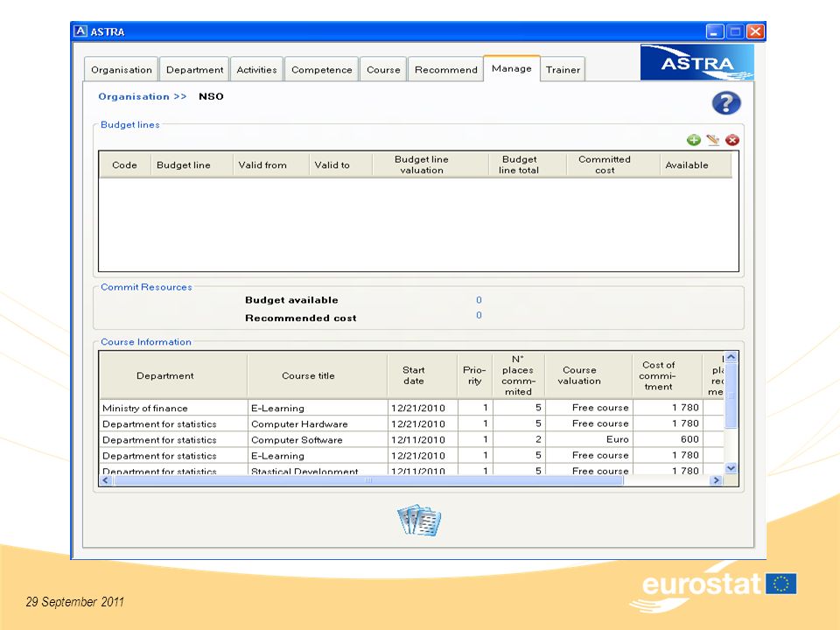Open the Trainer tab
The image size is (840, 630).
click(x=563, y=70)
